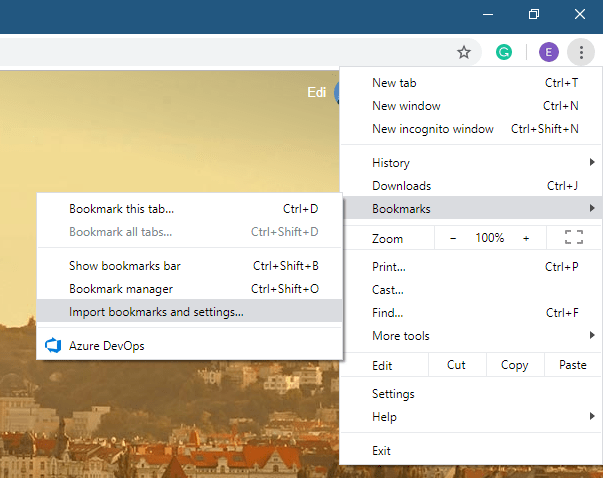Expand the More tools submenu
The width and height of the screenshot is (603, 478).
click(x=471, y=336)
